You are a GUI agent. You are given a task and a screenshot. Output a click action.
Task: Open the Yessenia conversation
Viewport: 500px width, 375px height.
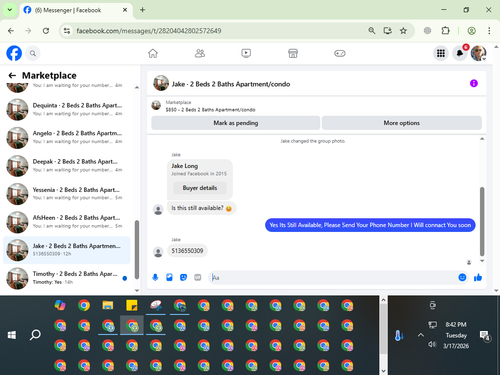pos(67,194)
